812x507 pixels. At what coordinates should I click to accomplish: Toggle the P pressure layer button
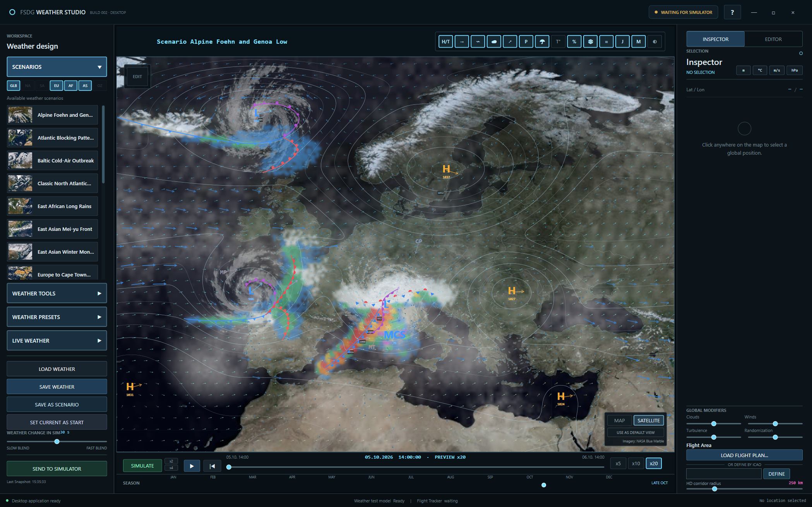tap(526, 42)
